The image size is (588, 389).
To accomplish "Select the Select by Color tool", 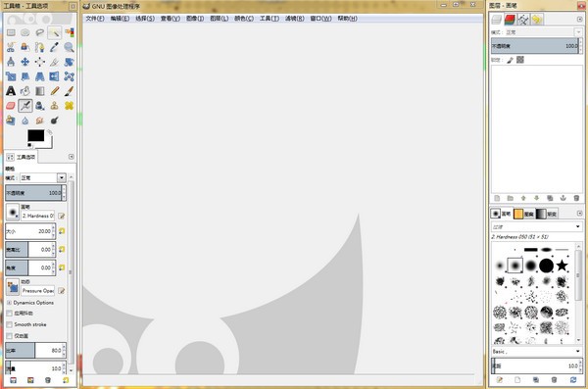I will [x=69, y=32].
